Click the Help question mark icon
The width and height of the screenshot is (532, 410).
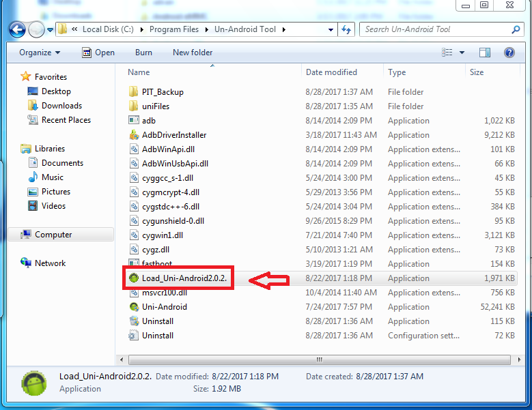coord(509,52)
